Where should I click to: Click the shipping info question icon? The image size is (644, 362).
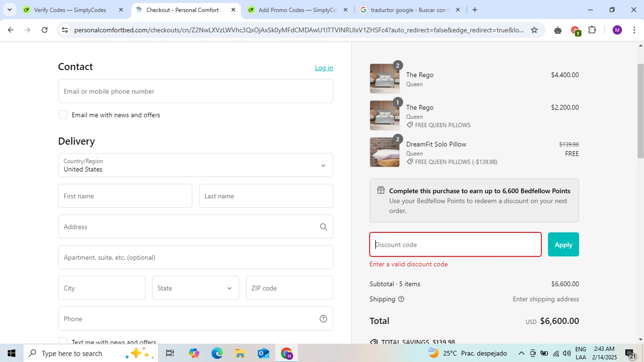point(401,299)
